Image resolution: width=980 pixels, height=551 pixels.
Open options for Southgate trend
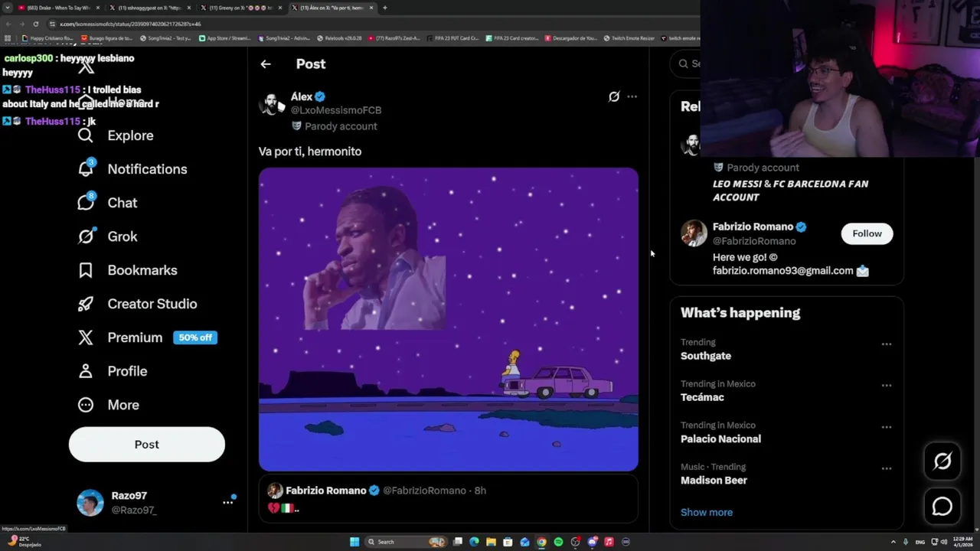click(x=887, y=344)
